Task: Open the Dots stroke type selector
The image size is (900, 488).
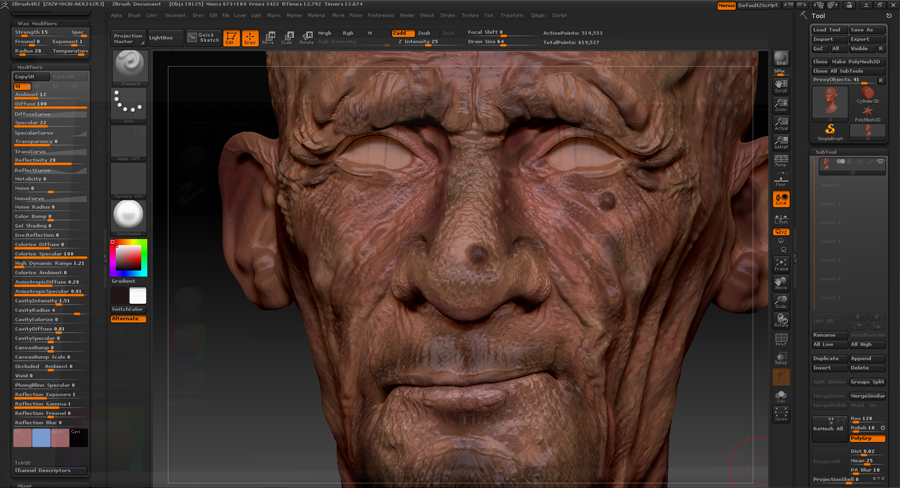Action: [x=129, y=104]
